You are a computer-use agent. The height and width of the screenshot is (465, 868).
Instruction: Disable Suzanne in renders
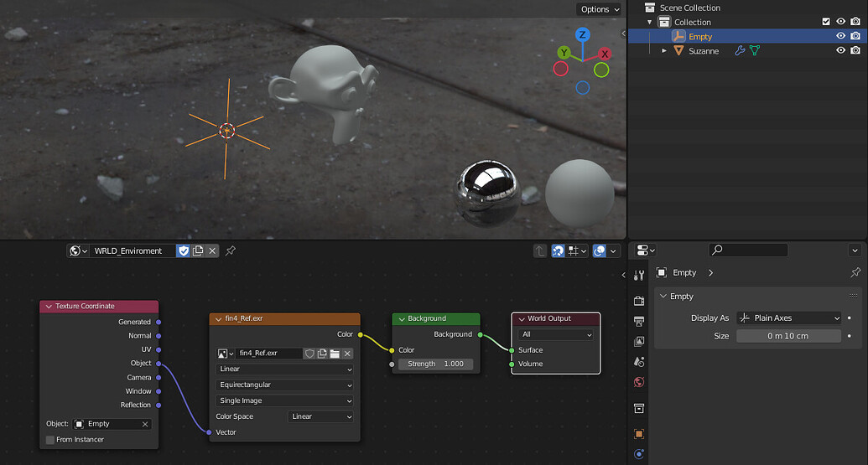click(855, 50)
